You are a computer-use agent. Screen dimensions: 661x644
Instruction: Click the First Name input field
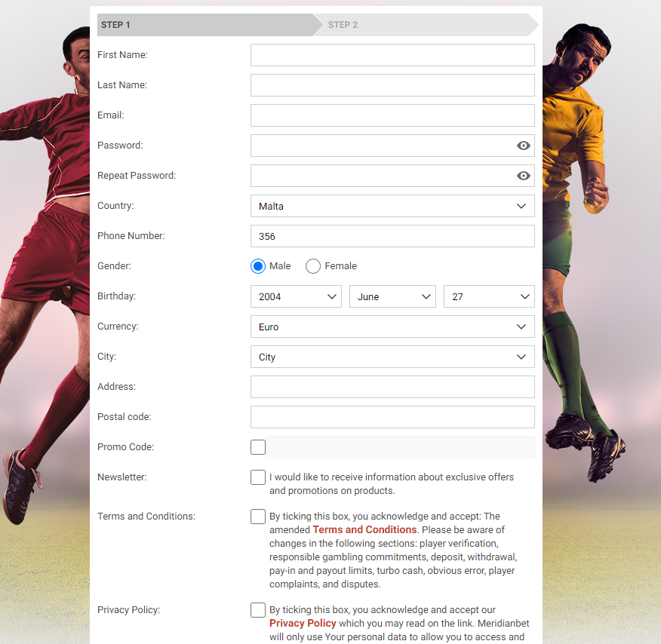coord(392,55)
